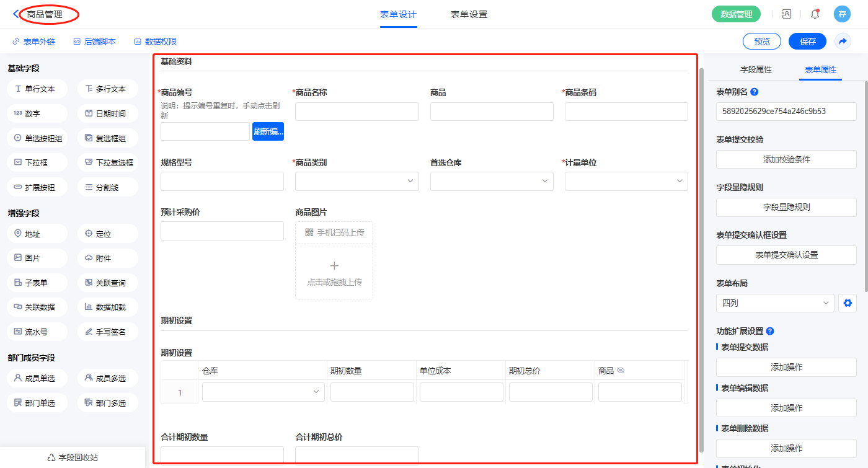Switch to the 字段属性 tab
This screenshot has width=868, height=468.
coord(756,69)
